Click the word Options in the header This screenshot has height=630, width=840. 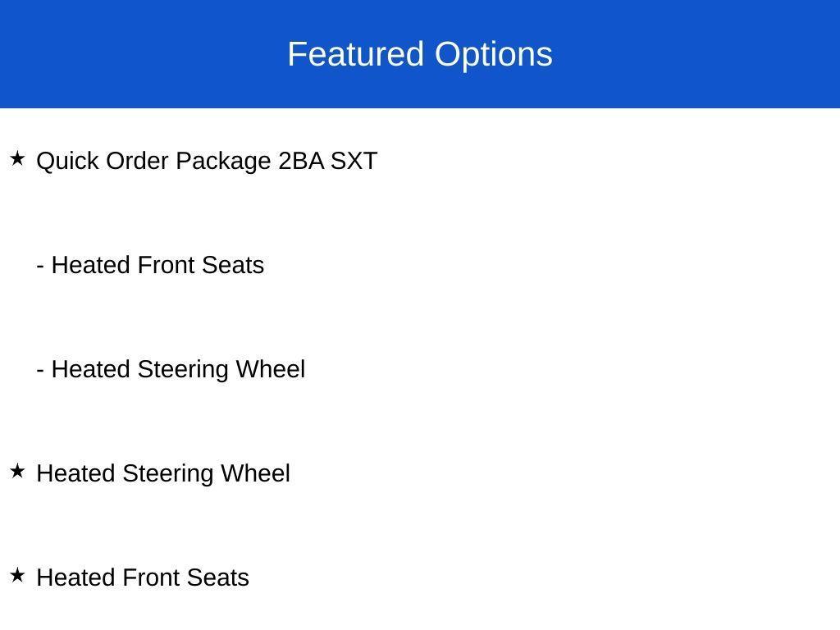point(494,54)
